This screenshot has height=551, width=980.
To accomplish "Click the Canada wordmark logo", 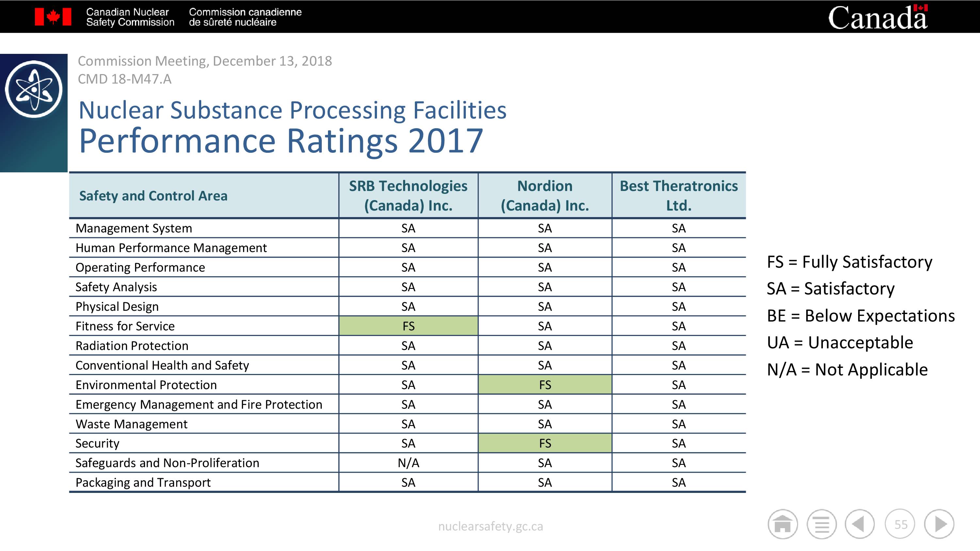I will 878,17.
